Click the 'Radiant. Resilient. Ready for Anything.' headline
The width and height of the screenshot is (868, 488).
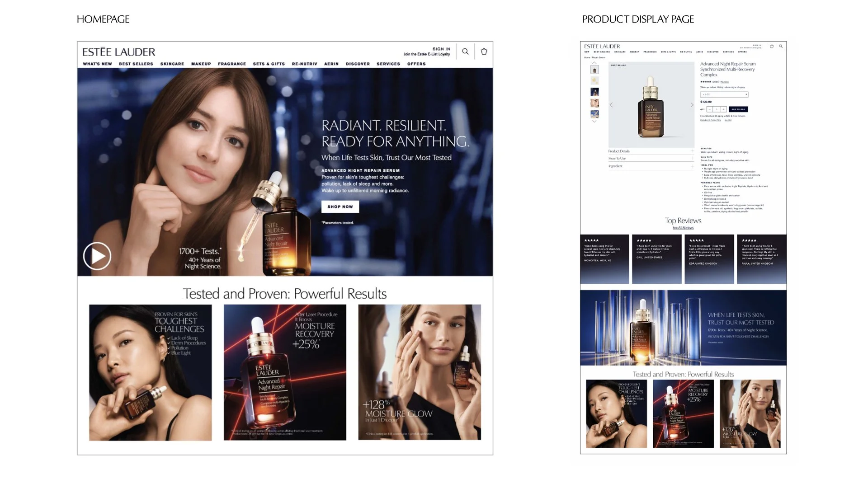(395, 133)
